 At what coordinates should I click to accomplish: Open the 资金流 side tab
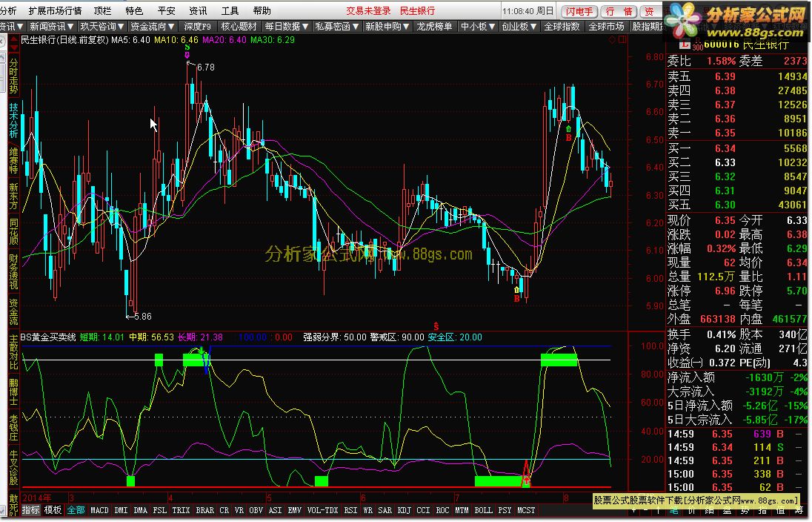(13, 311)
